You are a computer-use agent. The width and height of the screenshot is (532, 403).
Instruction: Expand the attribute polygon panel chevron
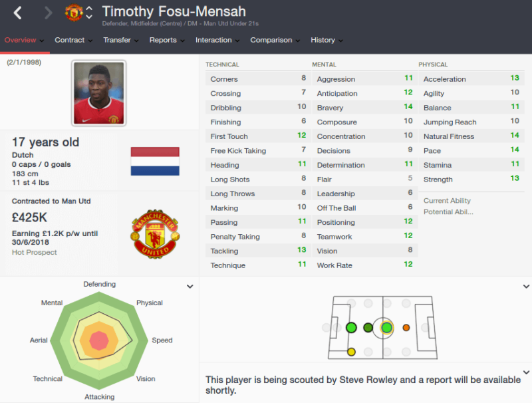point(190,287)
